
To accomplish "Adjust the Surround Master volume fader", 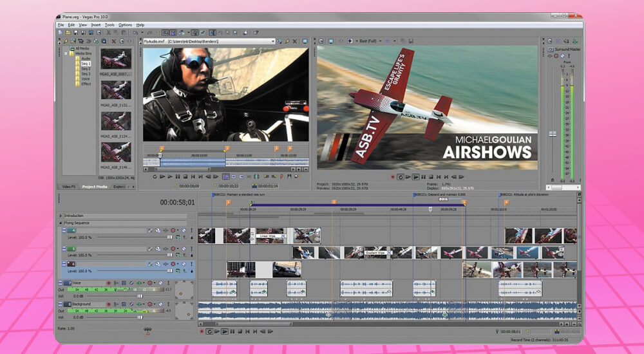I will [553, 134].
